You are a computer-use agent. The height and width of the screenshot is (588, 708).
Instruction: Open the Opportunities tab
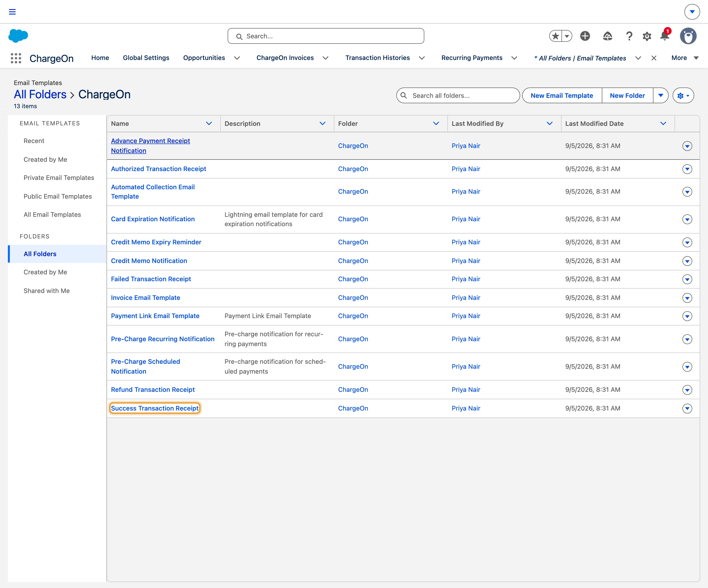tap(204, 58)
